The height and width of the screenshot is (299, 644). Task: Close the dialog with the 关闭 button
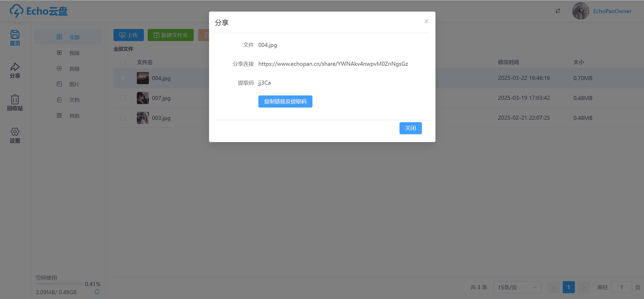click(x=411, y=128)
